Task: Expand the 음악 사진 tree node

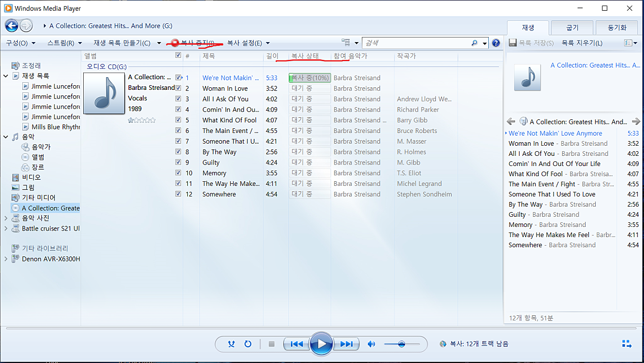Action: pyautogui.click(x=6, y=218)
